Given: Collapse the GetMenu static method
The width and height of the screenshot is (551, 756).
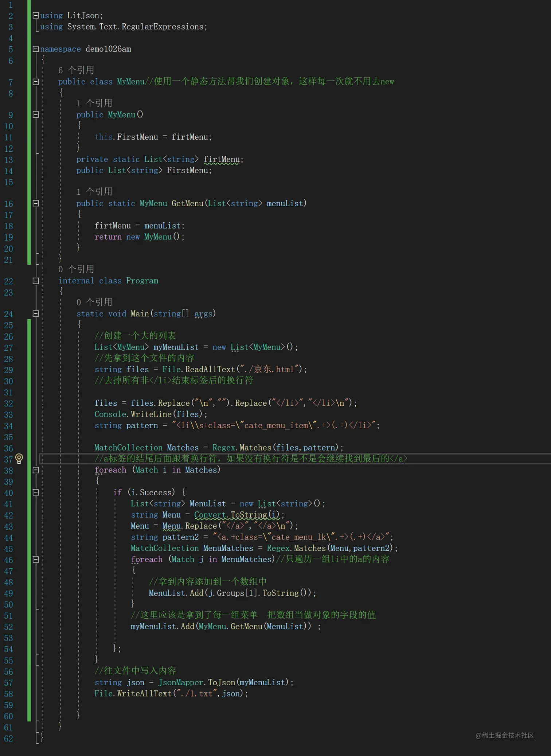Looking at the screenshot, I should click(36, 203).
